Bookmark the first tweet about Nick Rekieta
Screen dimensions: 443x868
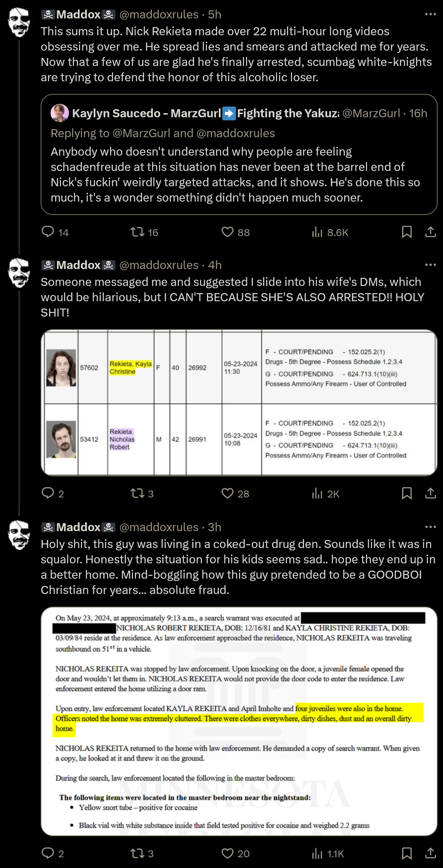[407, 232]
